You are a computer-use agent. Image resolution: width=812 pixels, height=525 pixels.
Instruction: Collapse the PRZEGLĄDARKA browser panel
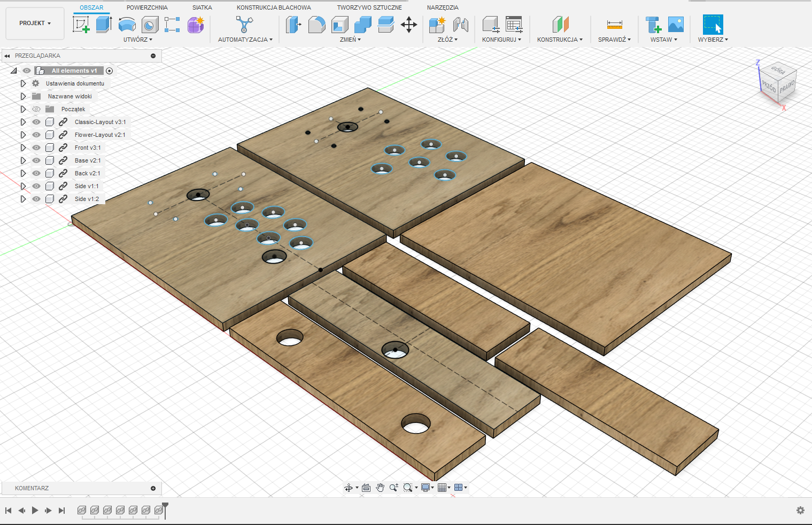coord(7,56)
